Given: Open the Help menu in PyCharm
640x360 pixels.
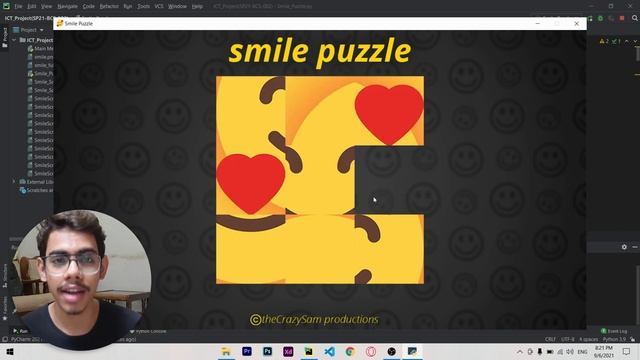Looking at the screenshot, I should coord(197,6).
